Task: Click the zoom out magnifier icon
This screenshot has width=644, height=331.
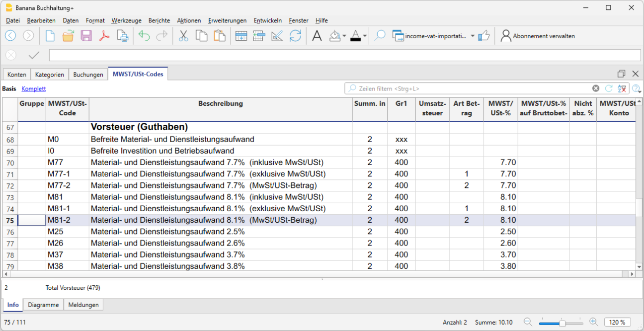Action: (528, 322)
